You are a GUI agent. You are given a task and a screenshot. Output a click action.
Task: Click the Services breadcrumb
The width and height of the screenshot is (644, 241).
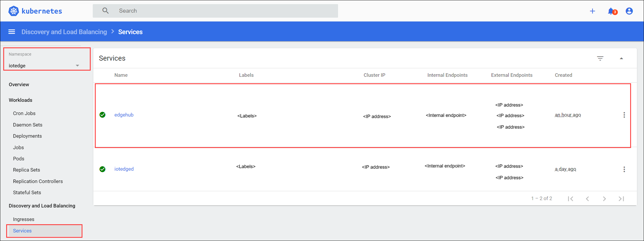[130, 32]
